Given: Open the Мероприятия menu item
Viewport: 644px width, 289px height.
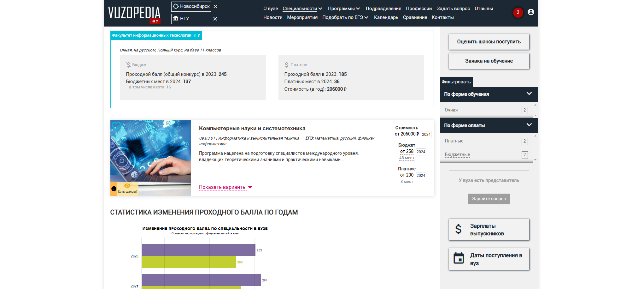Looking at the screenshot, I should click(x=302, y=17).
